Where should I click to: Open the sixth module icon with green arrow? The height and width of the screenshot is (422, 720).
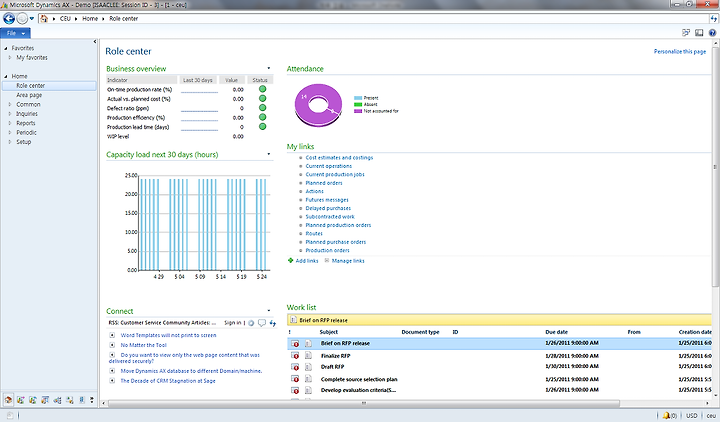click(69, 400)
